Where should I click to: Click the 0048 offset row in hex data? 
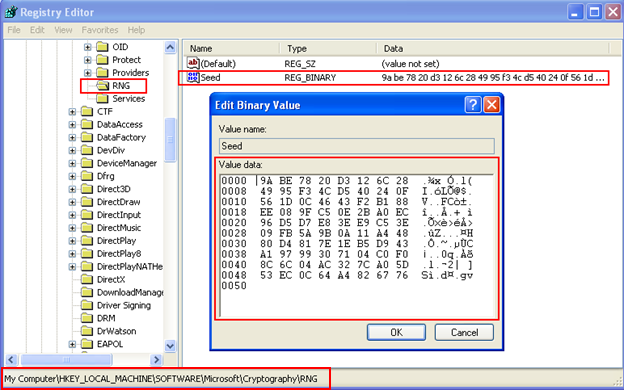347,275
